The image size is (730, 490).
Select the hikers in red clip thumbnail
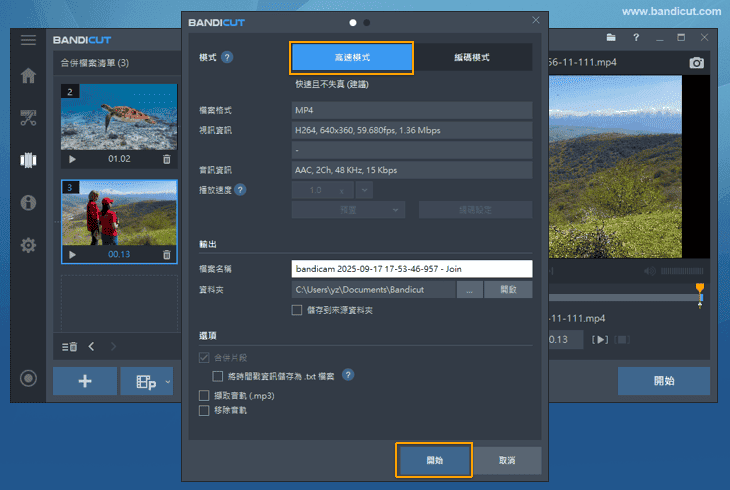click(119, 213)
